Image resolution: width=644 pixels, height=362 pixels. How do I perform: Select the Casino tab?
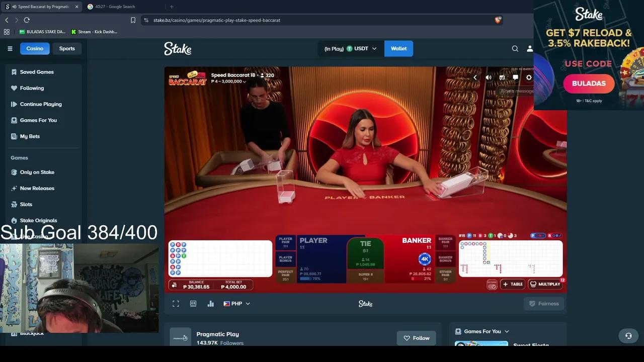click(35, 49)
